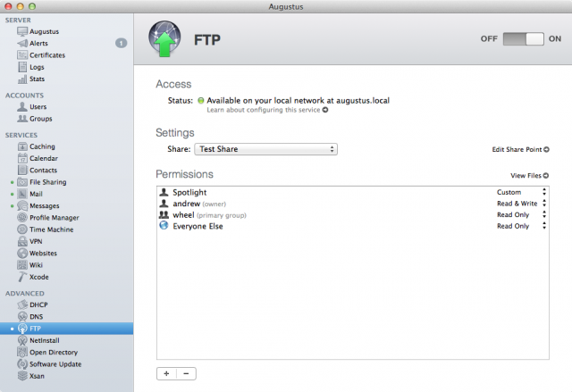This screenshot has width=572, height=392.
Task: Select the Spotlight permissions row
Action: tap(353, 192)
